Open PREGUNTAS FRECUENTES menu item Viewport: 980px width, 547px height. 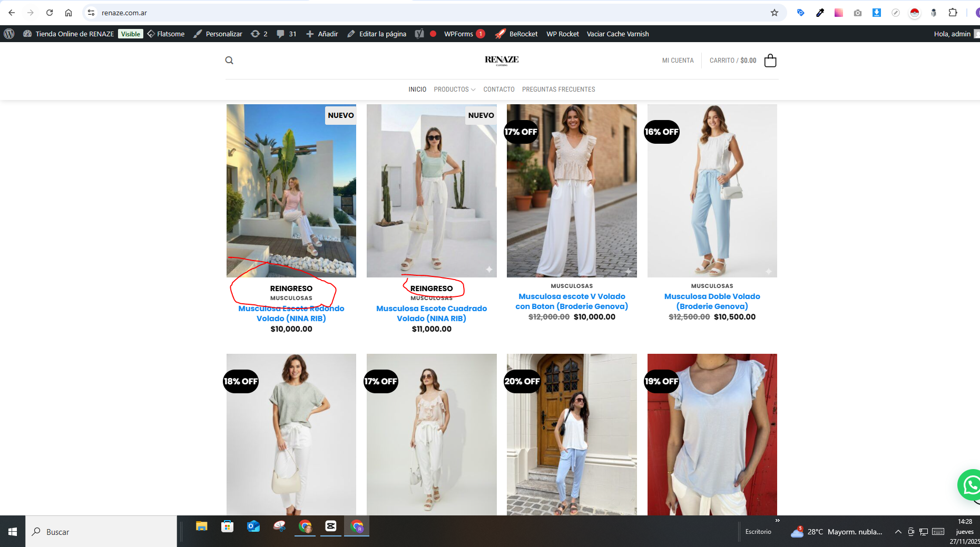click(x=558, y=89)
